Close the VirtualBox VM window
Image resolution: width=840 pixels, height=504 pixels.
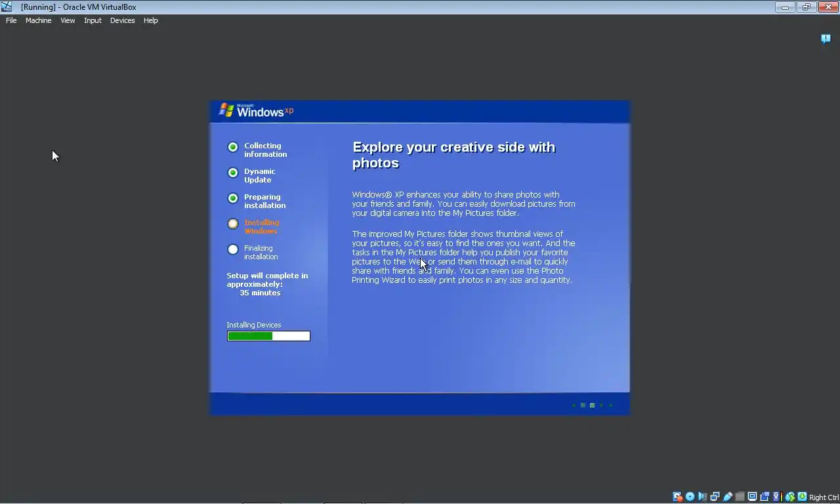click(827, 7)
